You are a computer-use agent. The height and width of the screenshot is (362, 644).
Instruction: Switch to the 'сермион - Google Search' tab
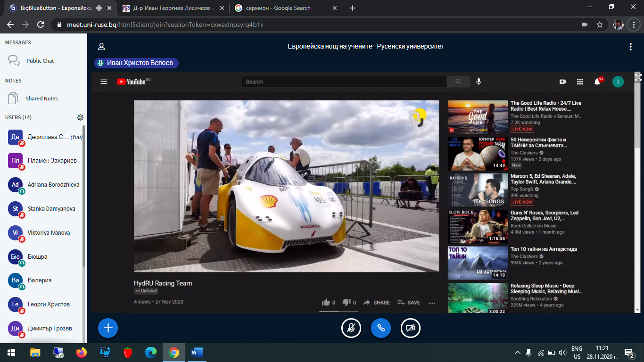pos(278,8)
